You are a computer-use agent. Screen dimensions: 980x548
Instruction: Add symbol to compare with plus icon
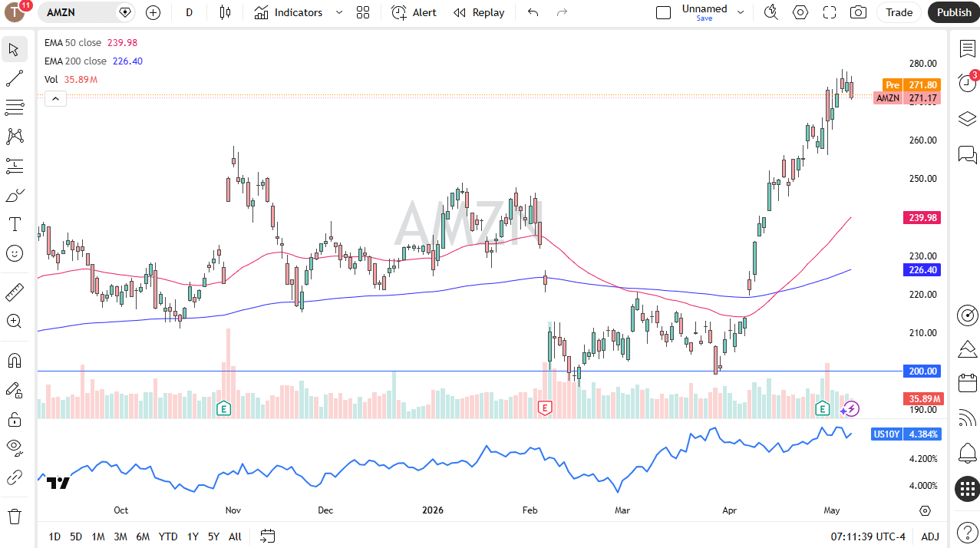click(153, 12)
